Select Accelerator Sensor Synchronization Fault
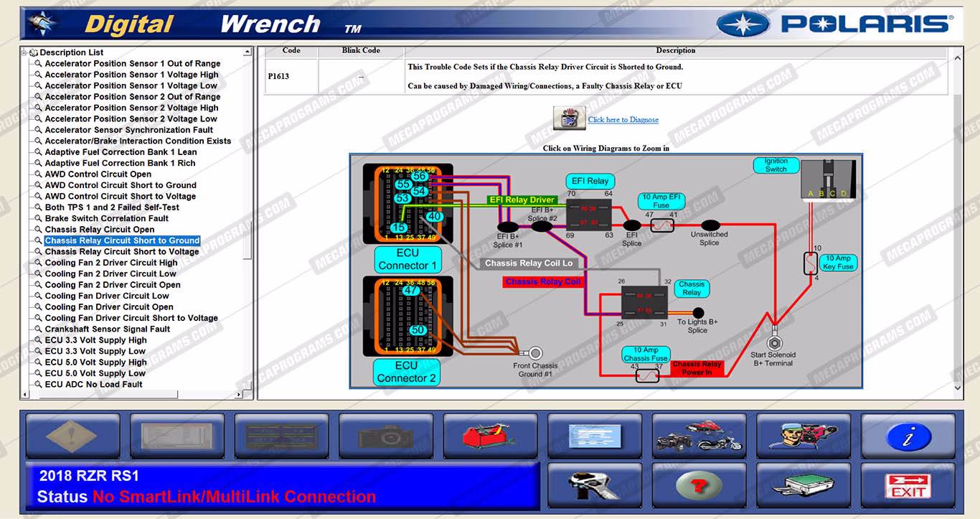Screen dimensions: 980x519 [x=129, y=130]
